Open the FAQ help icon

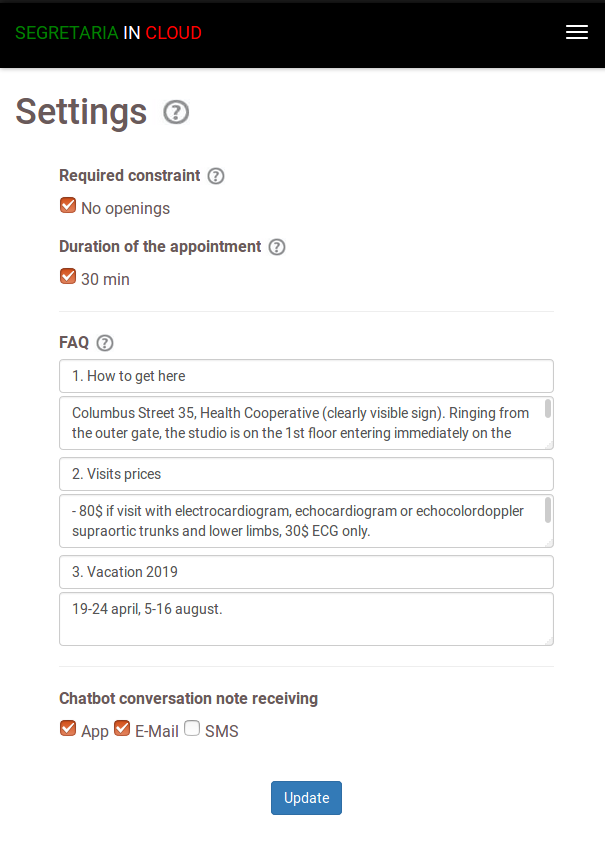click(x=105, y=343)
